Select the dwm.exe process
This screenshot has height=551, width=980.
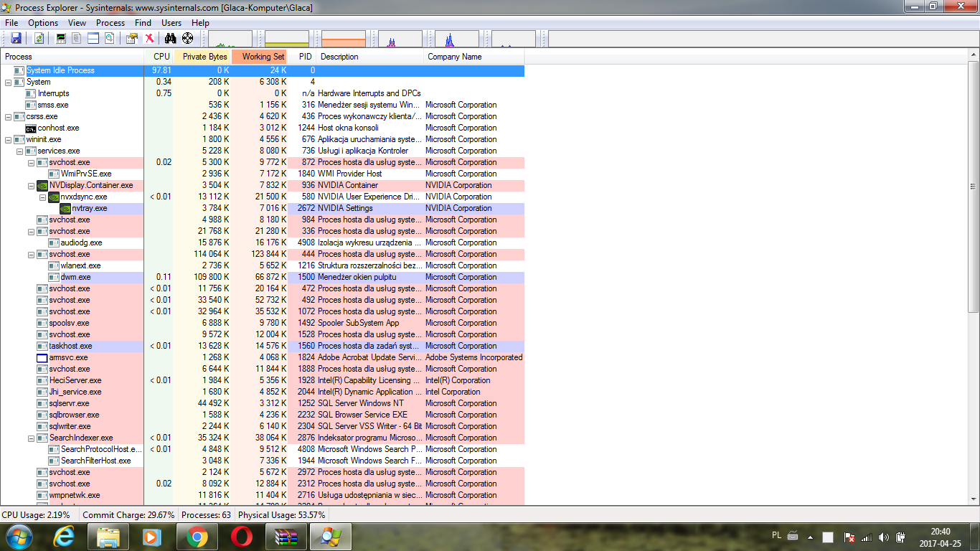[x=263, y=277]
